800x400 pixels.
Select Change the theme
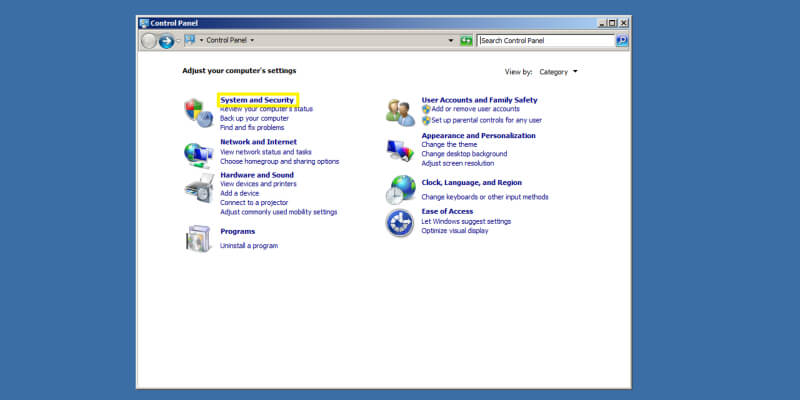pyautogui.click(x=449, y=145)
